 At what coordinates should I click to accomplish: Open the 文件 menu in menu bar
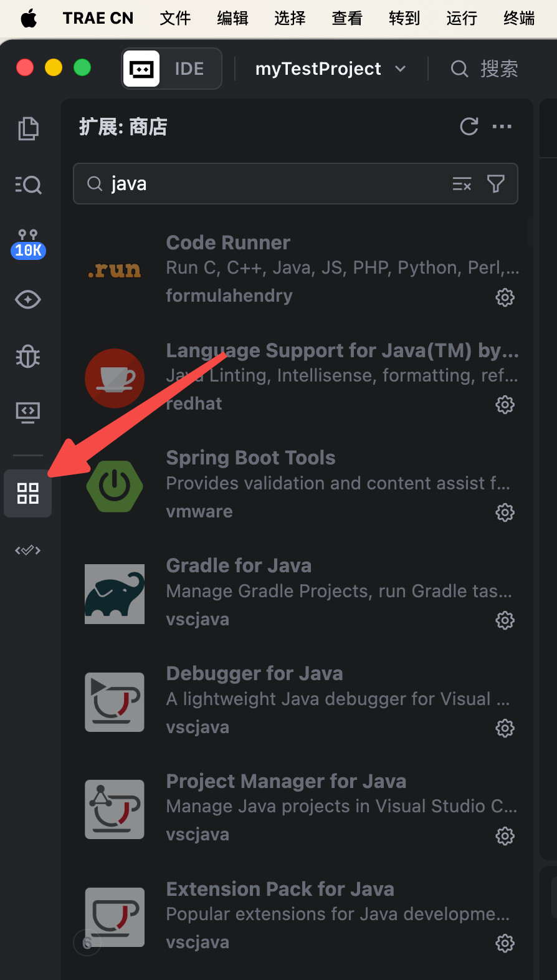(175, 18)
